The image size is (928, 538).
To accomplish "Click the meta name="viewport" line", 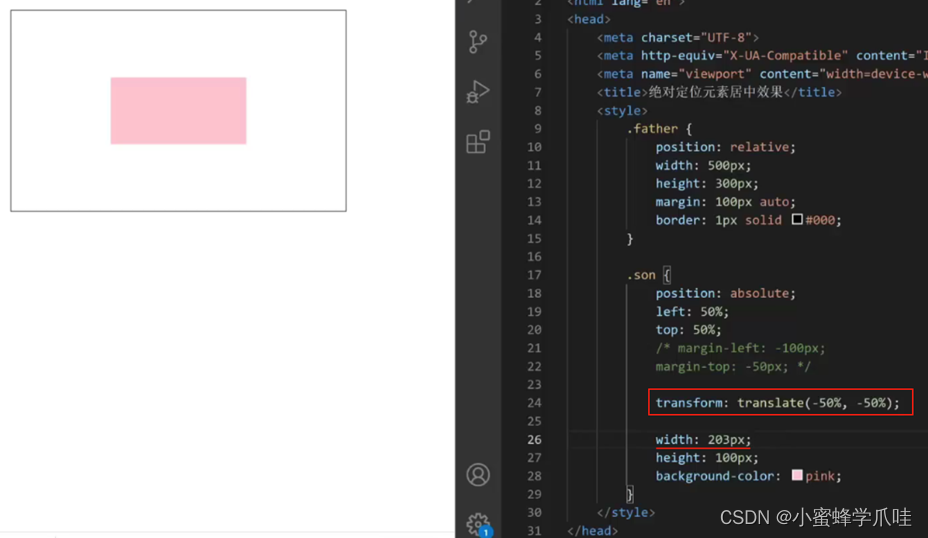I will [762, 74].
